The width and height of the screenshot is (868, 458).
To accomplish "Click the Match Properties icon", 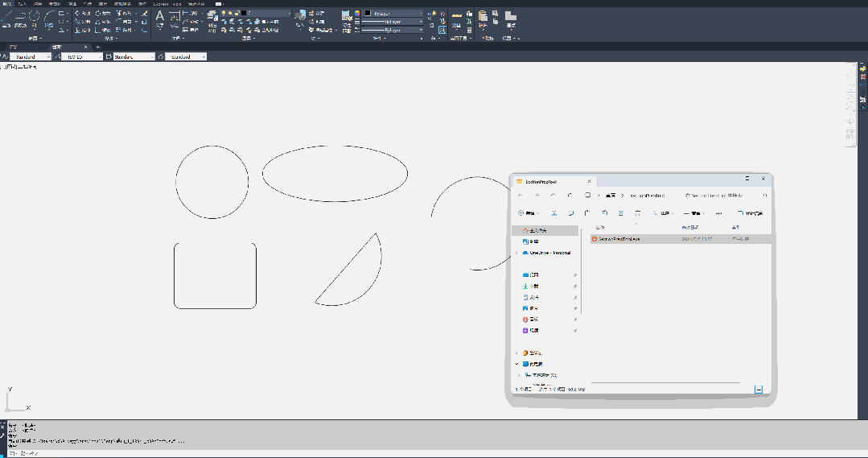I will [x=346, y=19].
